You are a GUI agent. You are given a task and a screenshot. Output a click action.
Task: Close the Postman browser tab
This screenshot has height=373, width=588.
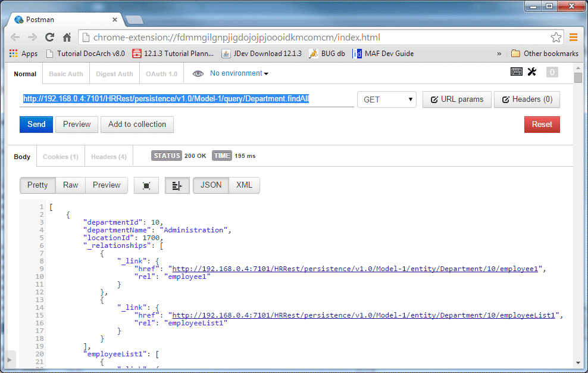tap(115, 20)
